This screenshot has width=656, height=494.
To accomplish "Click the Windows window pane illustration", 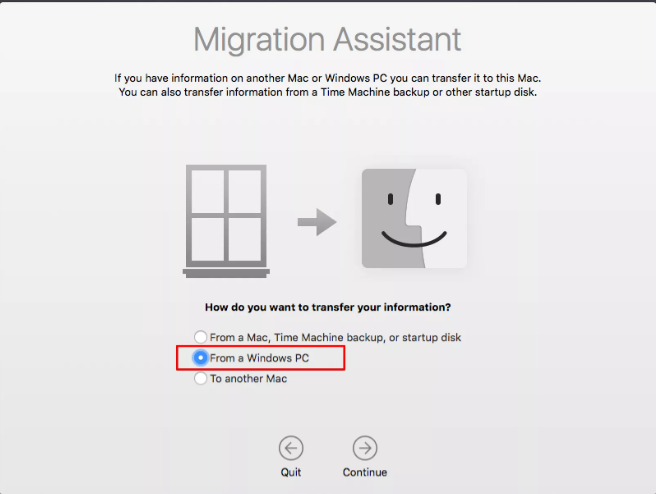I will (226, 221).
